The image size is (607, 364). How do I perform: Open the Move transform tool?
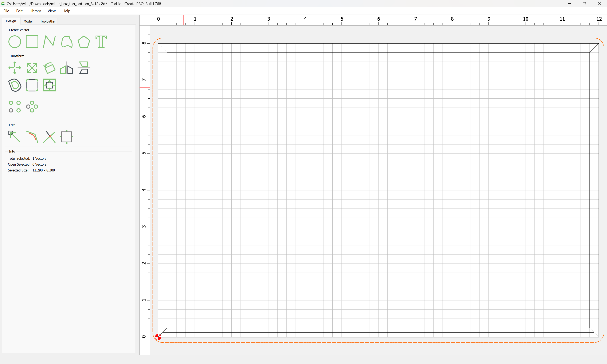pyautogui.click(x=15, y=68)
